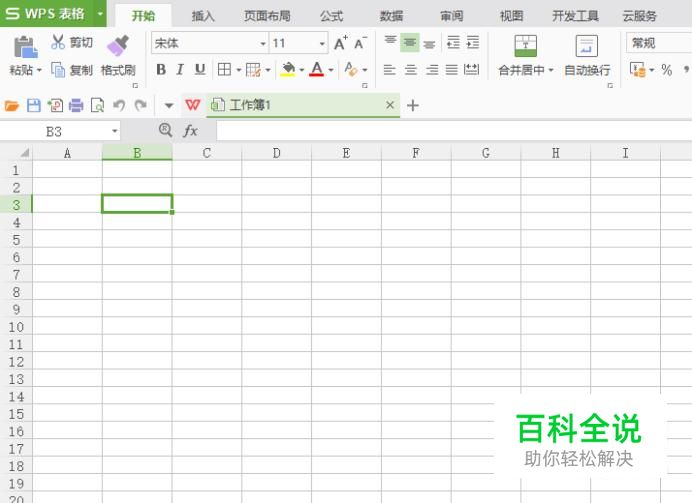Open the 页面布局 tab
Screen dimensions: 692x503
point(267,16)
